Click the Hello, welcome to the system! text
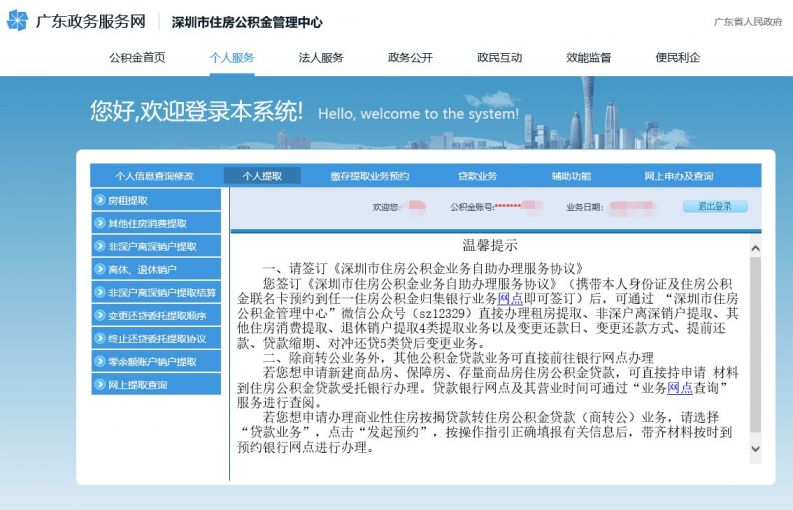793x510 pixels. (418, 114)
